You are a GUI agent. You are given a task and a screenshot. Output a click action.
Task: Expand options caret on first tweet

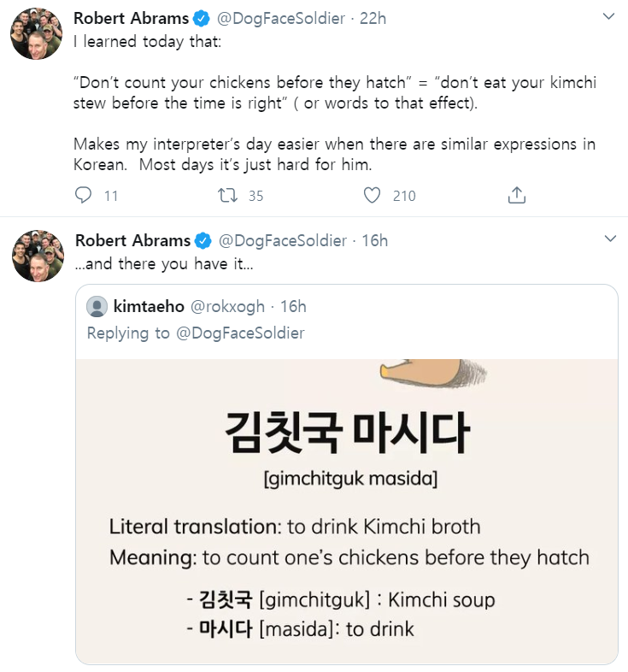coord(609,17)
